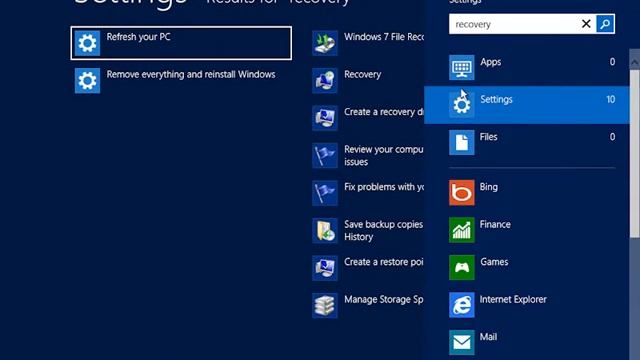Click the Manage Storage Spaces drive icon
Viewport: 640px width, 360px height.
point(325,306)
